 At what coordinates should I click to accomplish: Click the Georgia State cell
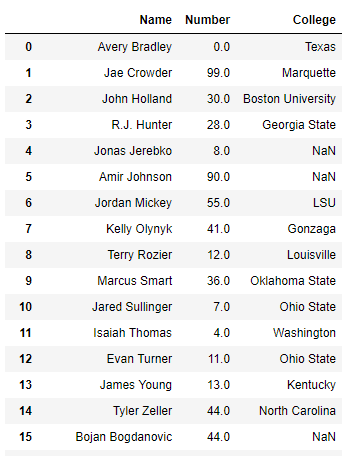coord(299,125)
